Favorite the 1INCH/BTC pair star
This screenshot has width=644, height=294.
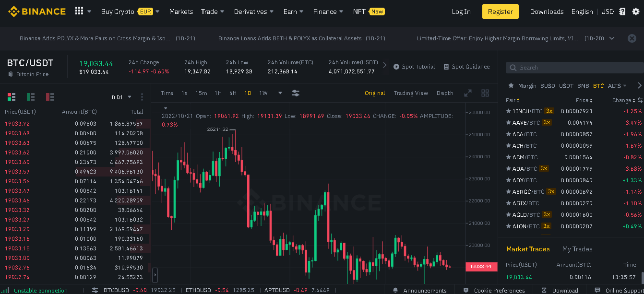pos(509,111)
